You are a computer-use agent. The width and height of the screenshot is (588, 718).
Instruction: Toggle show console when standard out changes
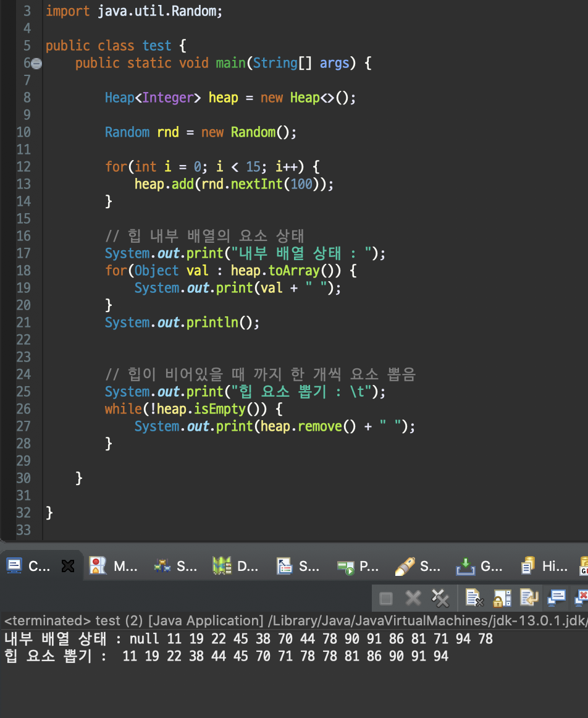click(x=556, y=598)
